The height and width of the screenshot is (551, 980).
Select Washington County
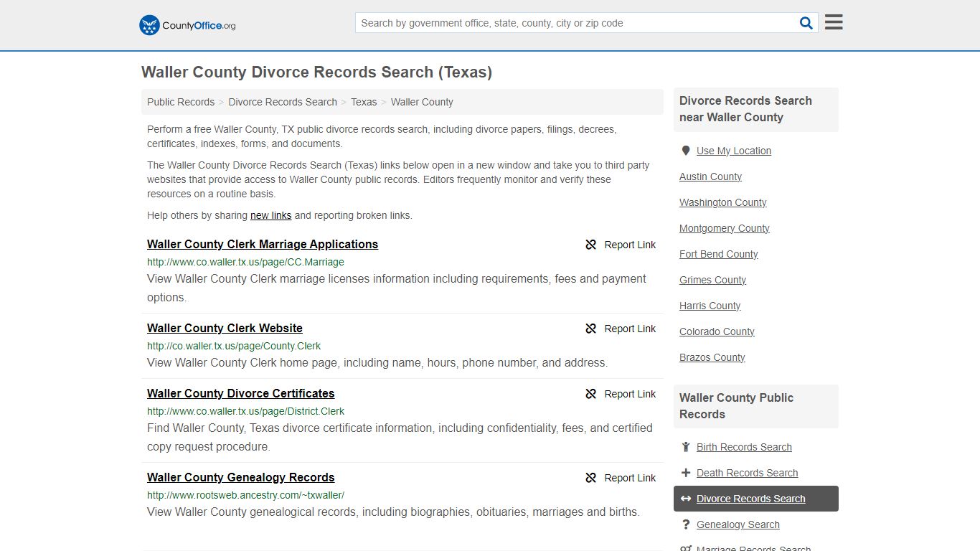[723, 202]
